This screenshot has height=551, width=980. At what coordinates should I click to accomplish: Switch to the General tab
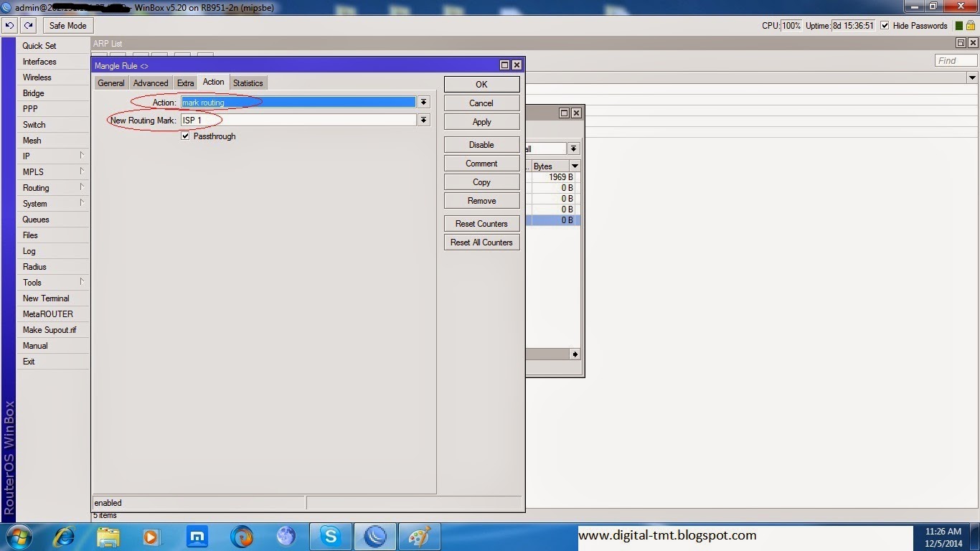point(111,83)
